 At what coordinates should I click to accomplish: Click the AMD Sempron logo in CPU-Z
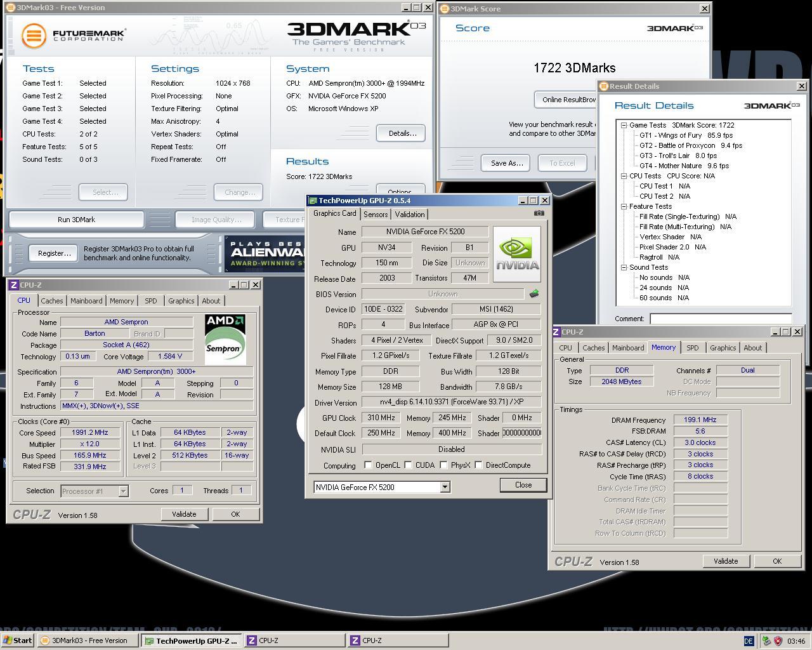tap(225, 340)
